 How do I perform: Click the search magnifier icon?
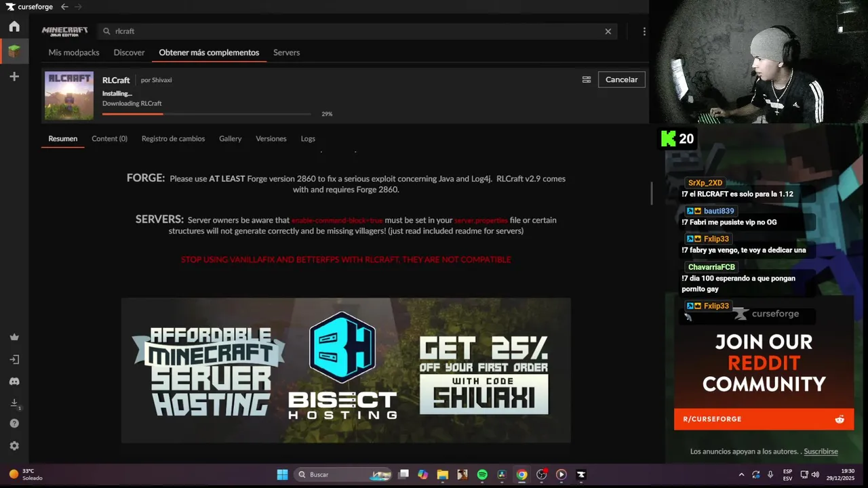[106, 31]
